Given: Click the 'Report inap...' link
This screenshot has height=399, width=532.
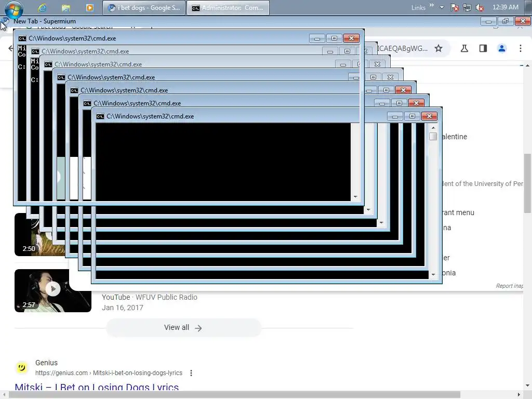Looking at the screenshot, I should (509, 286).
